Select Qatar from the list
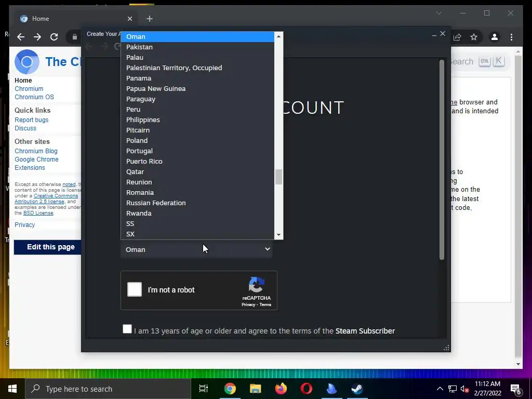This screenshot has width=532, height=399. pos(197,171)
